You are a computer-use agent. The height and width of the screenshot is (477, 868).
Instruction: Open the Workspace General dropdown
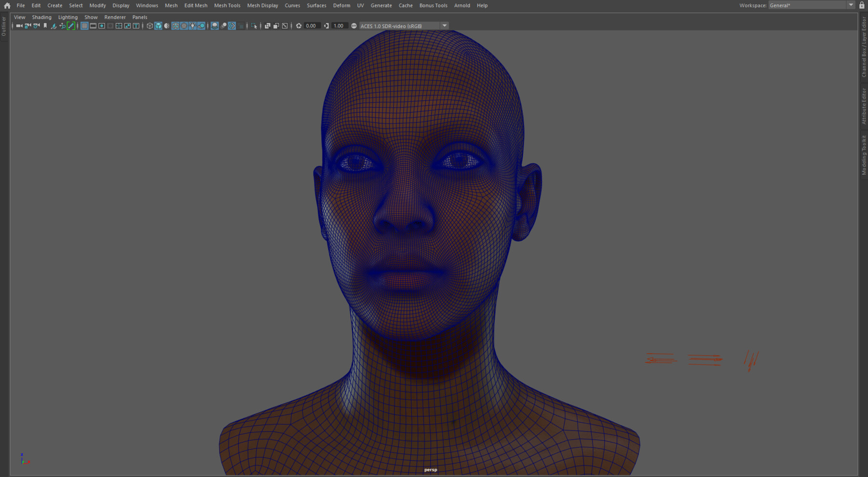[x=811, y=5]
